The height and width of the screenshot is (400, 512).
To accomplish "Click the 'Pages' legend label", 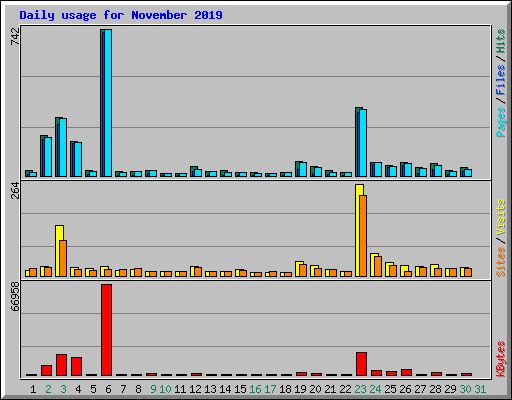I will tap(500, 122).
